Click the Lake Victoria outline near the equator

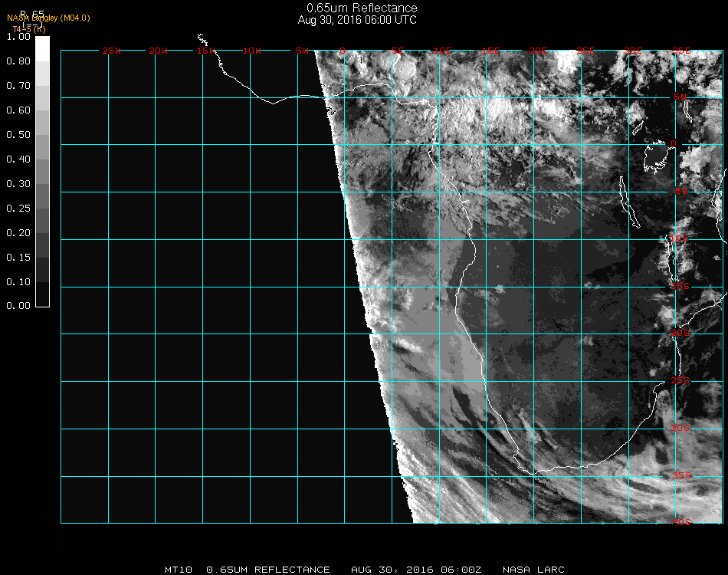point(657,157)
